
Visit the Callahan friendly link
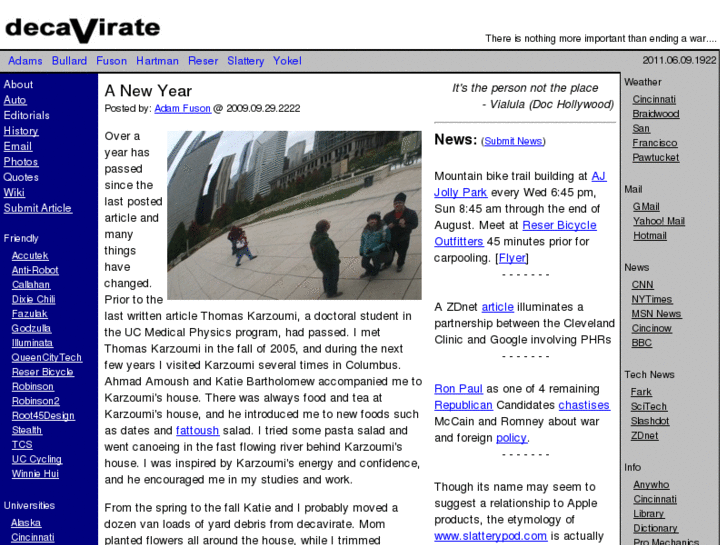[31, 284]
